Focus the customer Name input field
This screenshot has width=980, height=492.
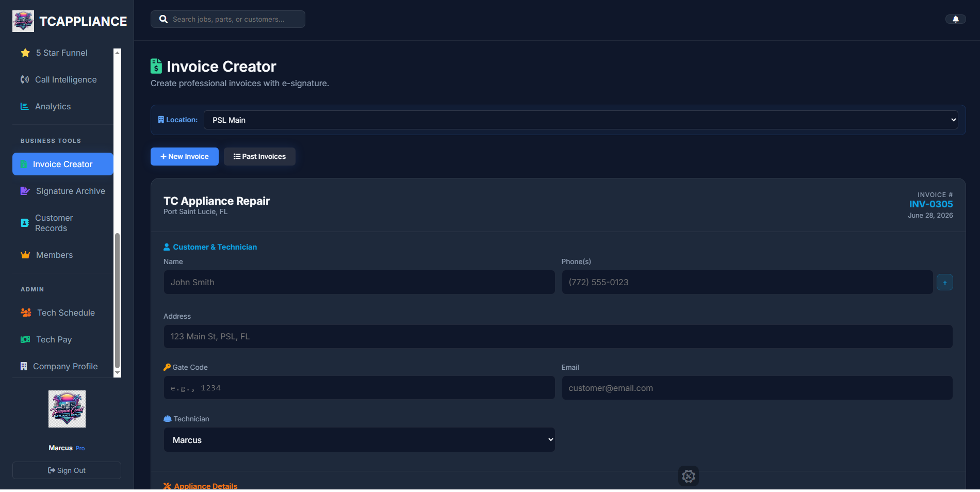click(x=360, y=282)
